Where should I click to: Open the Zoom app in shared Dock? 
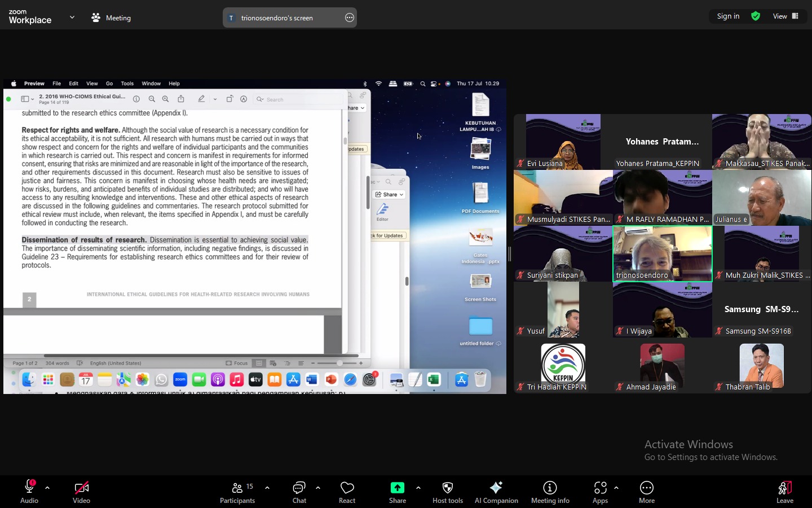(180, 380)
